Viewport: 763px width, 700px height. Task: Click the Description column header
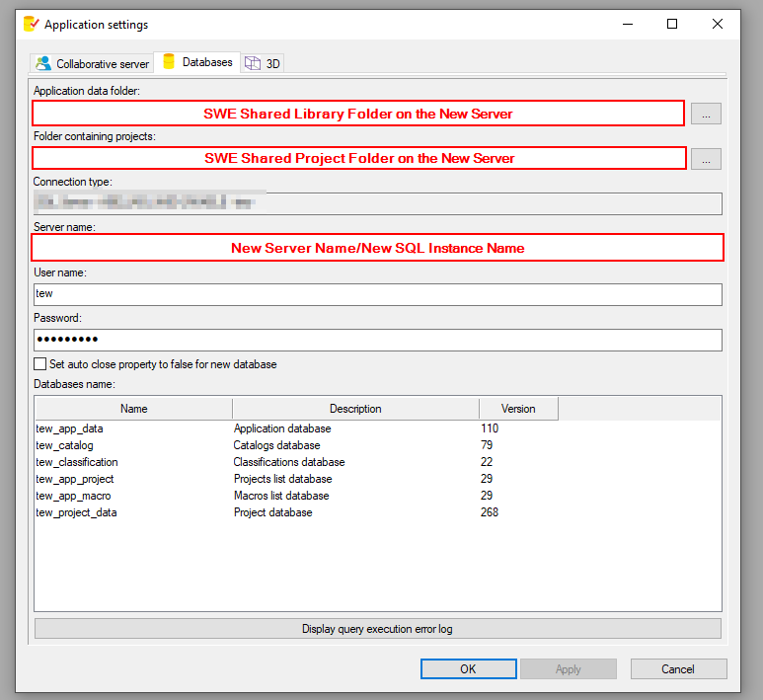click(x=355, y=409)
